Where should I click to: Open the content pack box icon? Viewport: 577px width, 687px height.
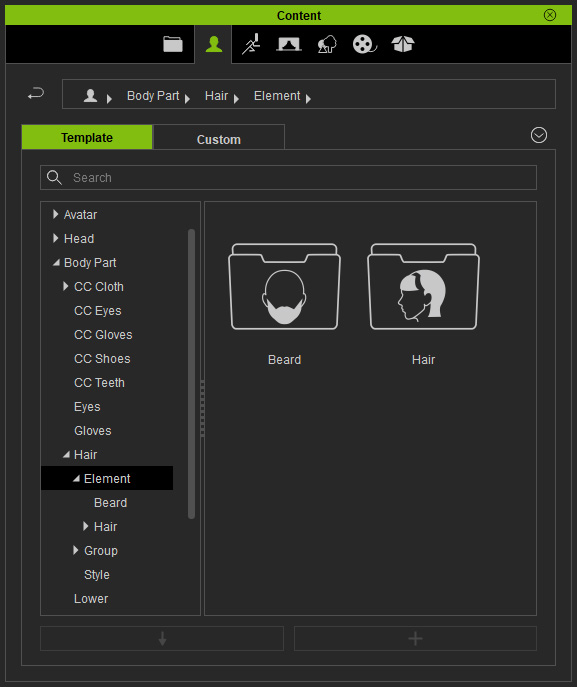pos(403,44)
